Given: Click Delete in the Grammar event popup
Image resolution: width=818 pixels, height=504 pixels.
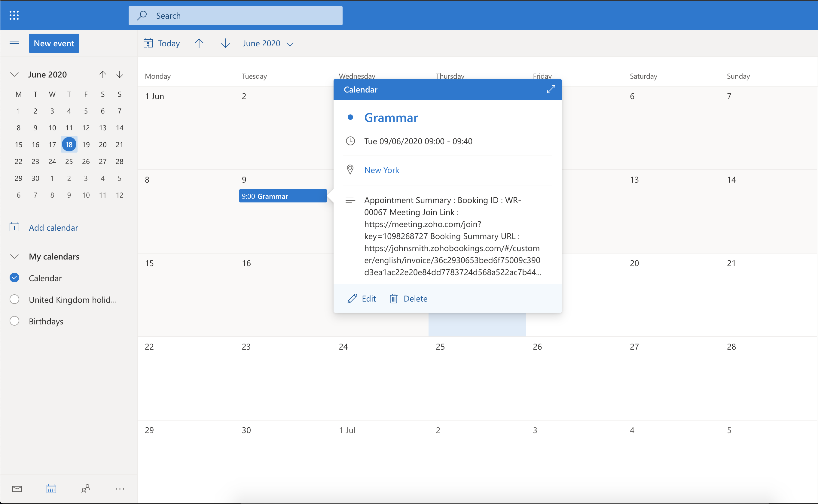Looking at the screenshot, I should coord(409,298).
